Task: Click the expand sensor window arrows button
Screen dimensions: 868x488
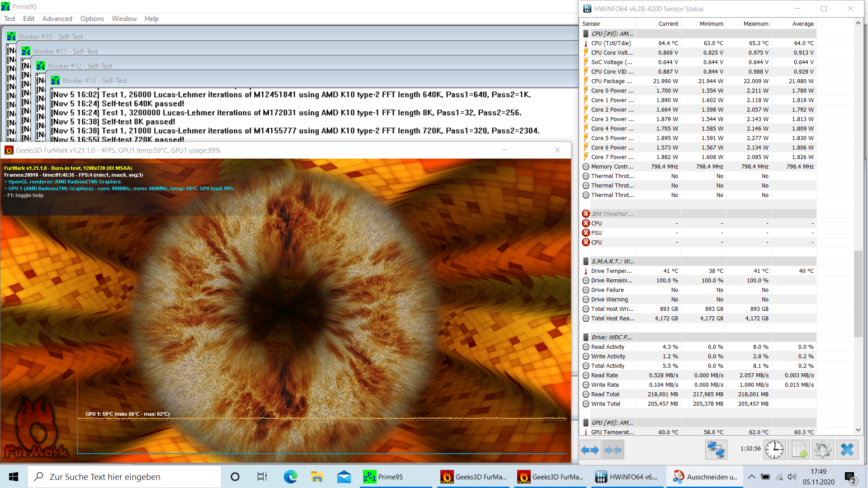Action: tap(590, 450)
